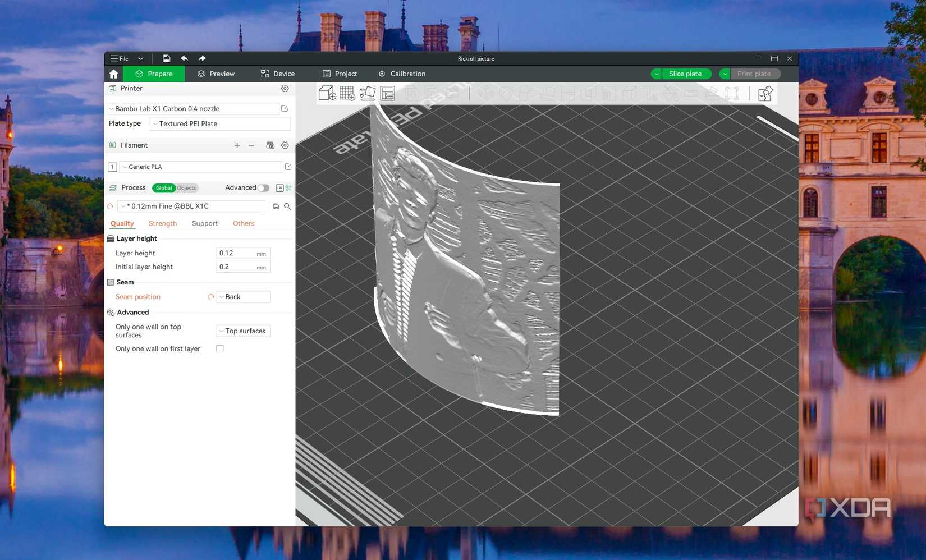The width and height of the screenshot is (926, 560).
Task: Open the Seam position dropdown
Action: point(243,297)
